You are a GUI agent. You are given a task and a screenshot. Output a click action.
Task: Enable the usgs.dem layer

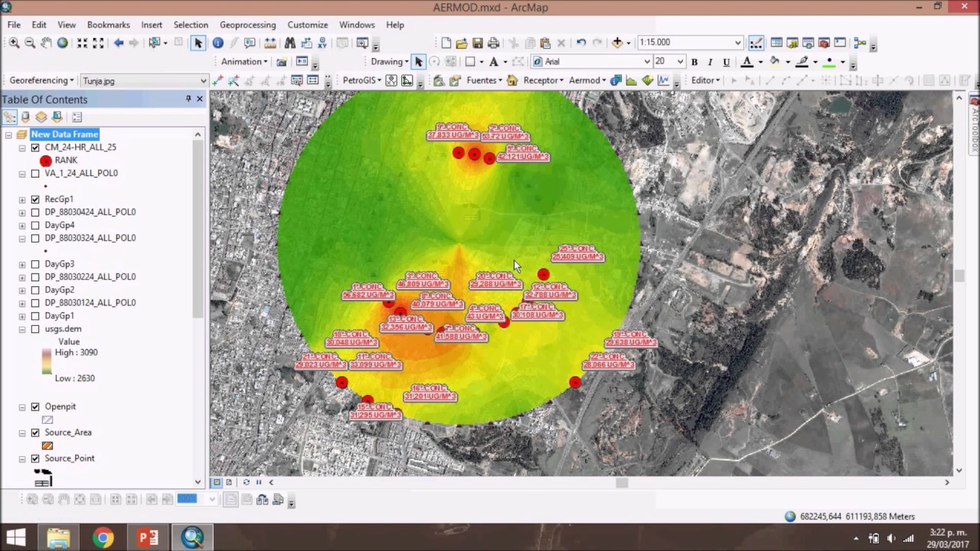pyautogui.click(x=35, y=329)
